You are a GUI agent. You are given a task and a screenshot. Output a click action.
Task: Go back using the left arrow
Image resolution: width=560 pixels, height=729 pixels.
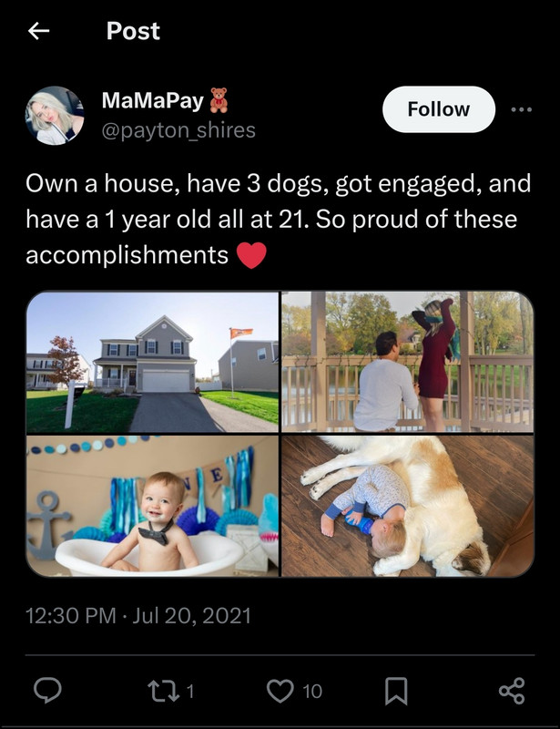click(38, 31)
